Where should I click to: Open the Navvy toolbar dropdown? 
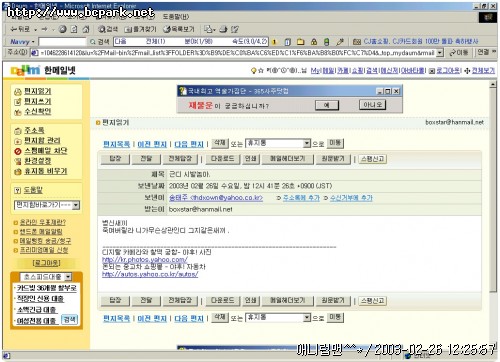click(33, 42)
